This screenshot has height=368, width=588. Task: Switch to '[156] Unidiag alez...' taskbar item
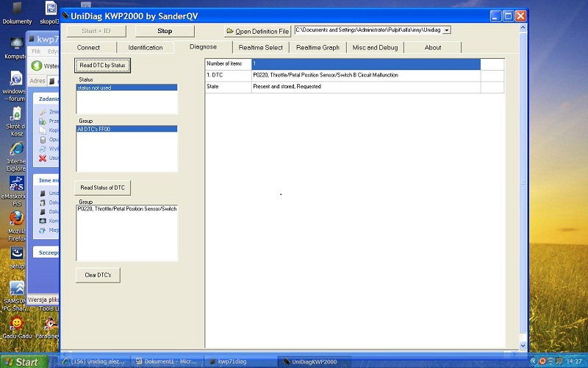[x=95, y=361]
